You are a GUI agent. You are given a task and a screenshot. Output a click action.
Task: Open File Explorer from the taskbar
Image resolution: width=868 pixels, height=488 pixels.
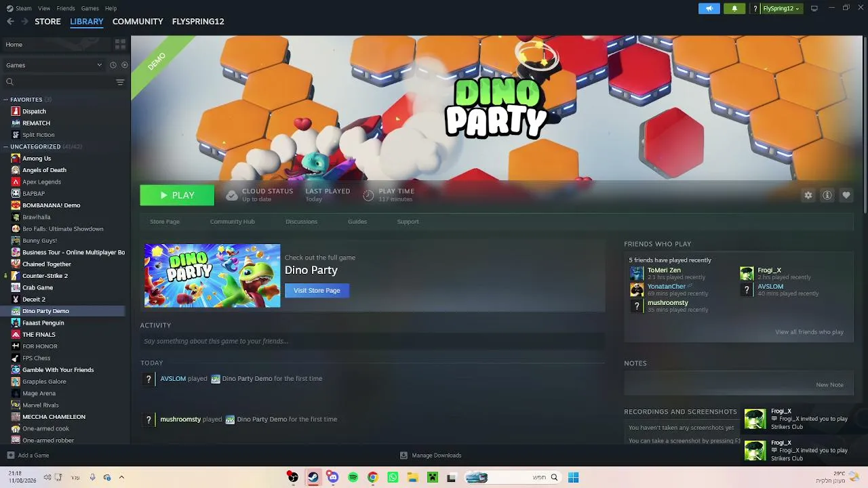[412, 477]
